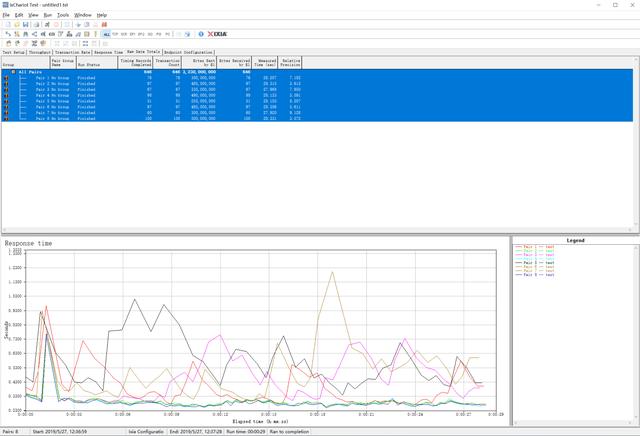640x436 pixels.
Task: Open the Tools menu
Action: click(63, 15)
